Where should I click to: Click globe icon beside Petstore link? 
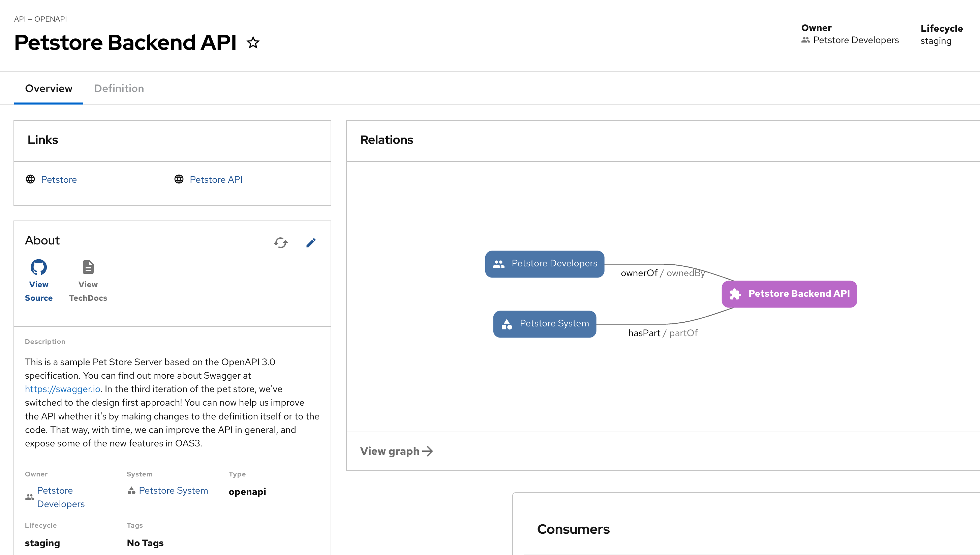click(x=30, y=179)
